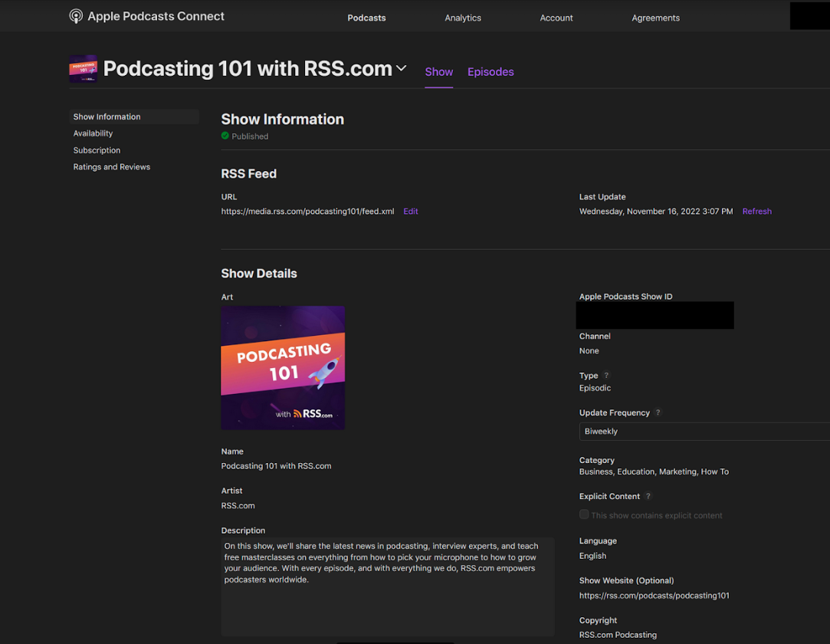This screenshot has height=644, width=830.
Task: Open the Analytics section
Action: 463,18
